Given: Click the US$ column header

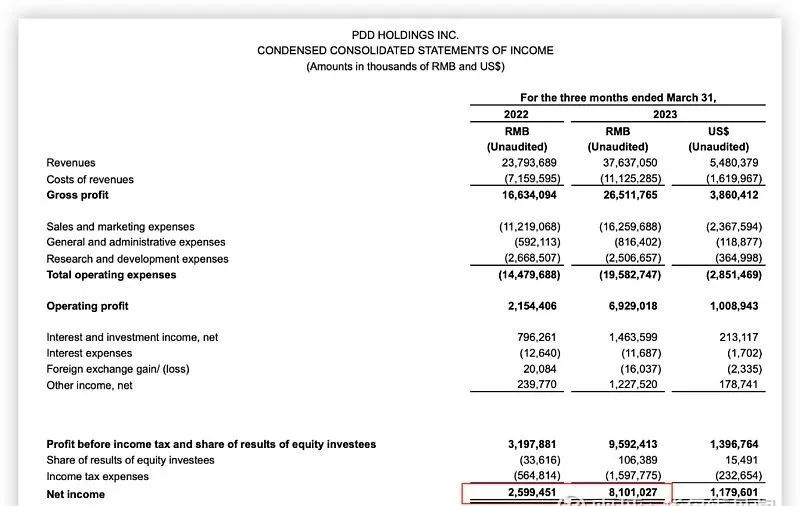Looking at the screenshot, I should point(718,131).
